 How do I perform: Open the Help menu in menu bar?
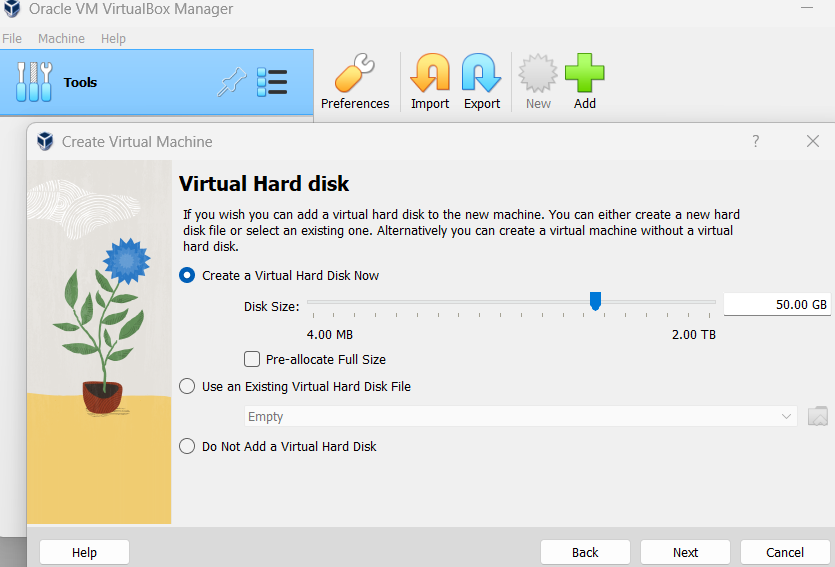tap(113, 39)
